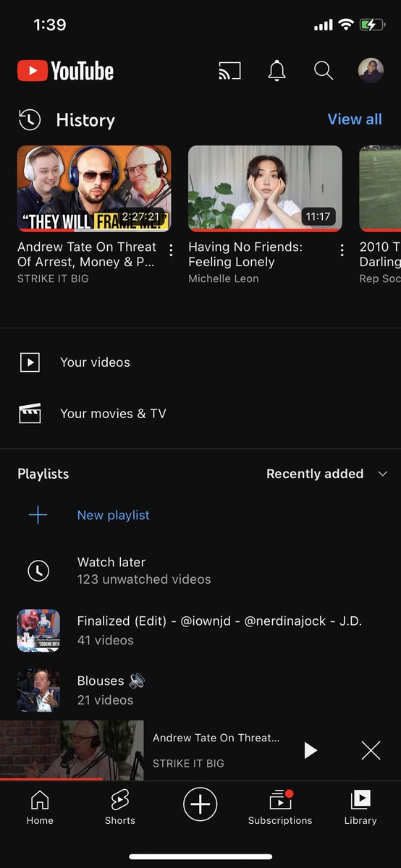
Task: Tap the status bar Wi-Fi icon
Action: pyautogui.click(x=345, y=25)
